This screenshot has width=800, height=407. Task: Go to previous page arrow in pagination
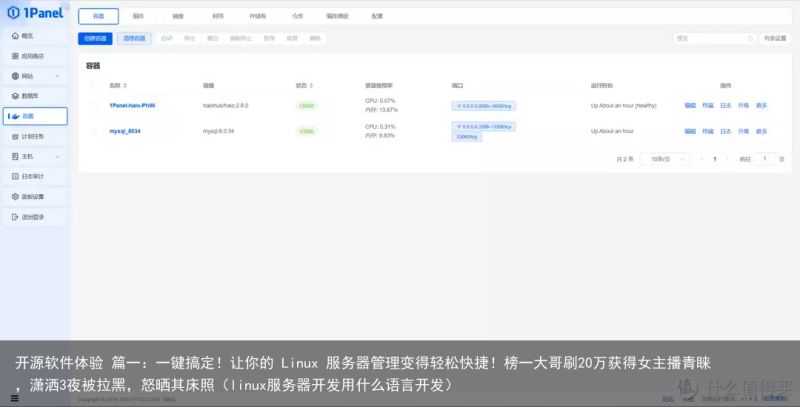(702, 159)
